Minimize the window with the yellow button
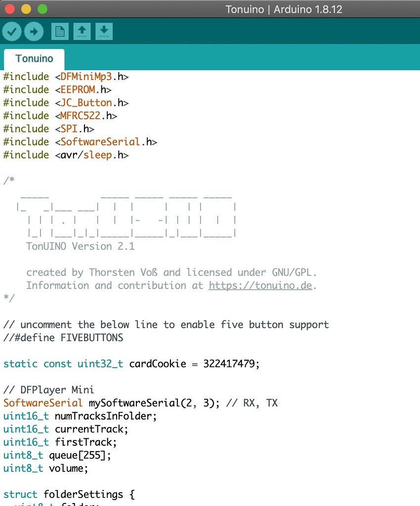 point(26,9)
